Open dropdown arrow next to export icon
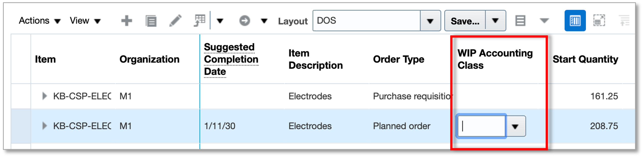Viewport: 644px width, 158px height. [x=220, y=21]
